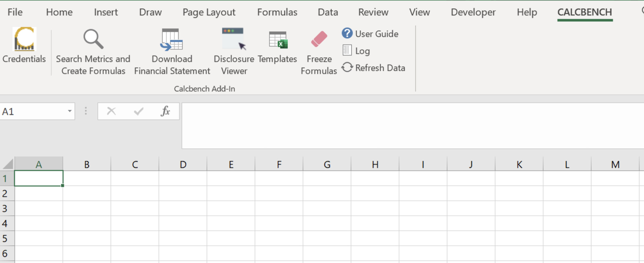Open the File menu

[15, 12]
